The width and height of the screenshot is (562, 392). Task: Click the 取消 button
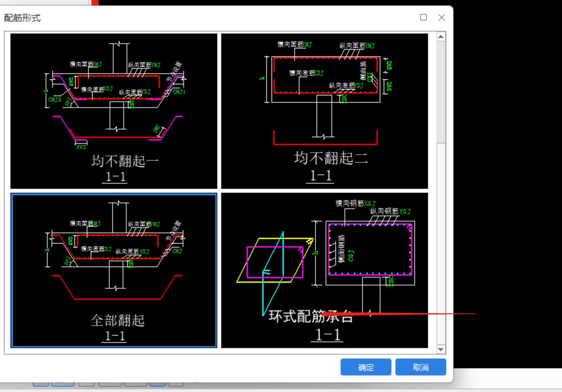click(x=421, y=367)
